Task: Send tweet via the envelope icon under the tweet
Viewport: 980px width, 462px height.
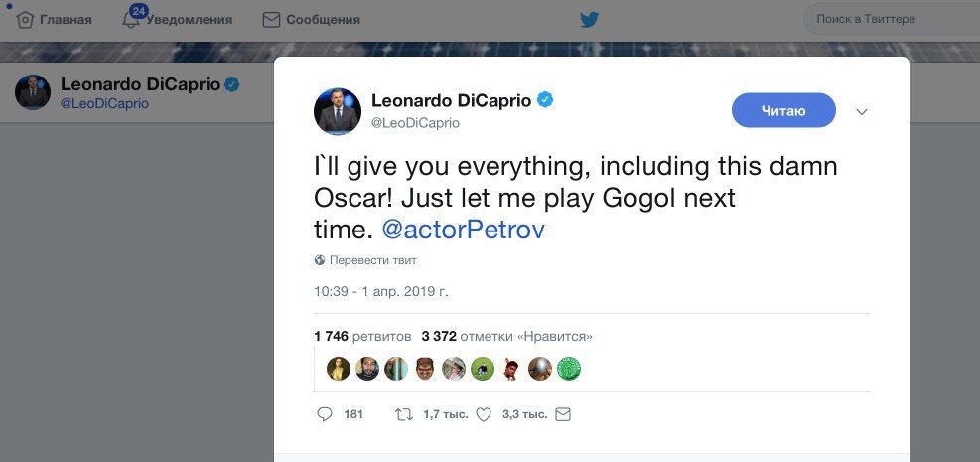Action: 563,413
